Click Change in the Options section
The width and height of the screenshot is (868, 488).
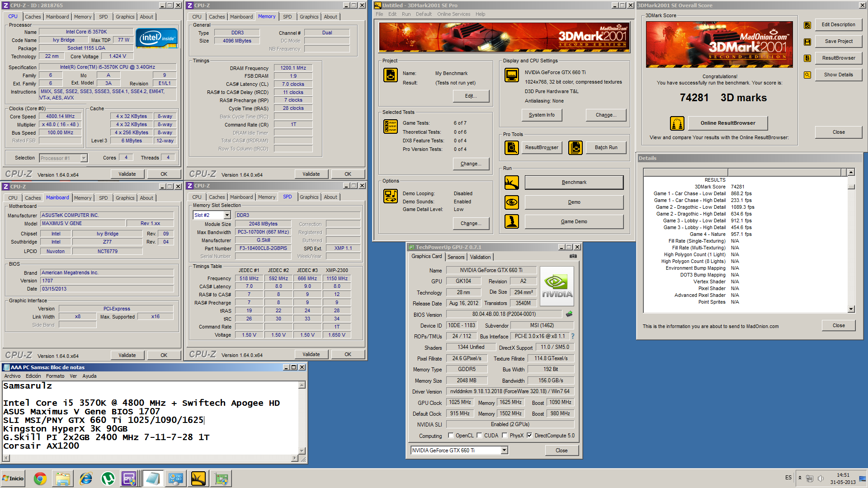tap(471, 223)
